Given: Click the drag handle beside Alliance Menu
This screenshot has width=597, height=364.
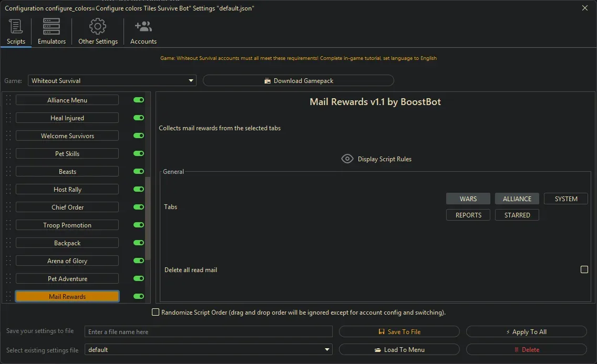Looking at the screenshot, I should [x=8, y=100].
